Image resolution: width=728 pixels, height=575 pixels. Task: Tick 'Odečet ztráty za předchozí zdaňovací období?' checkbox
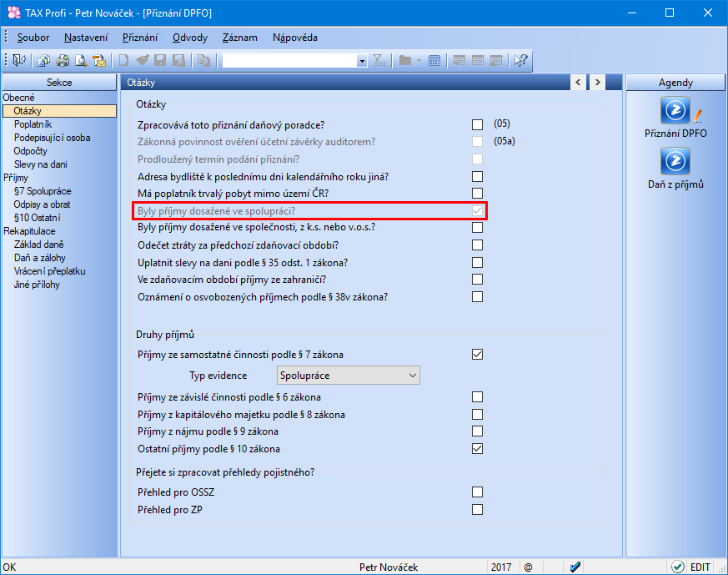[x=477, y=245]
